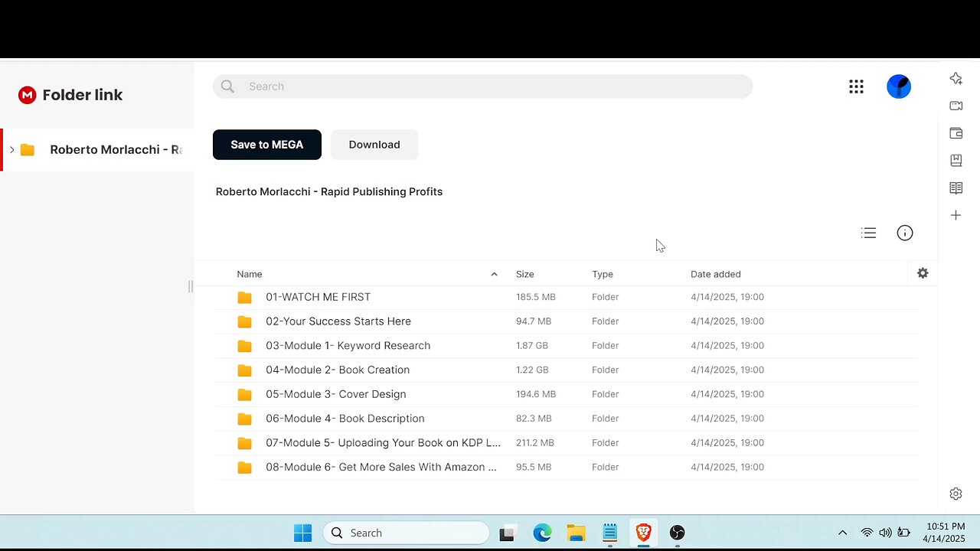
Task: Open Leo AI in the Brave sidebar
Action: pos(955,78)
